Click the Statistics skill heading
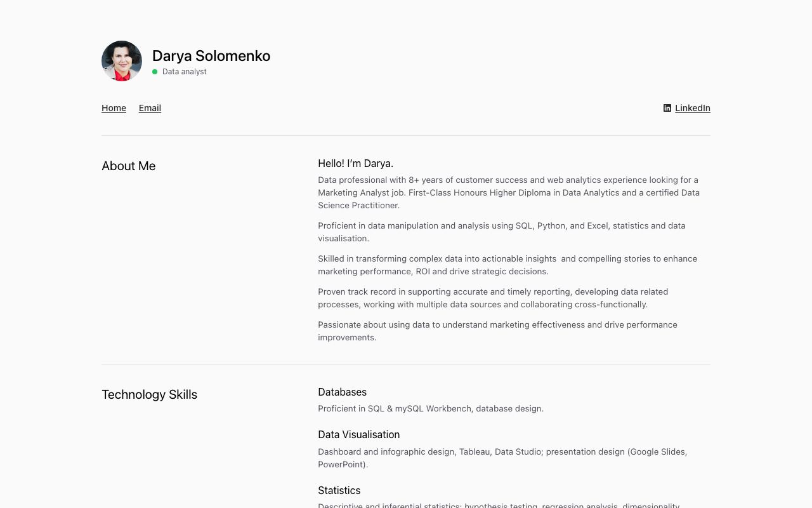This screenshot has width=812, height=508. coord(339,490)
